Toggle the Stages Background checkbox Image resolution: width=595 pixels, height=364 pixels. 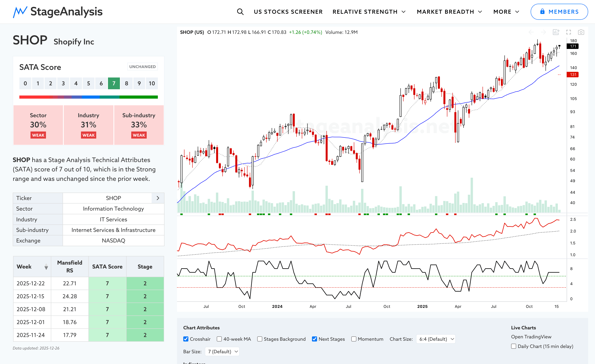click(260, 339)
